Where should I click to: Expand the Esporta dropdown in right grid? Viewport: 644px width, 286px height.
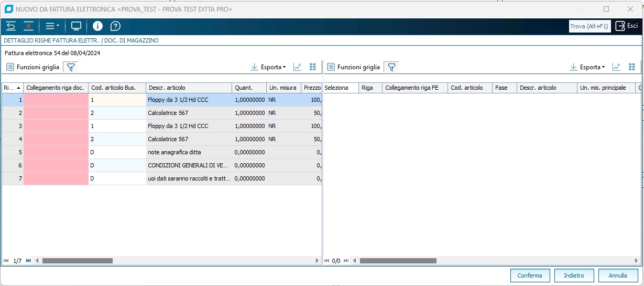(x=588, y=67)
